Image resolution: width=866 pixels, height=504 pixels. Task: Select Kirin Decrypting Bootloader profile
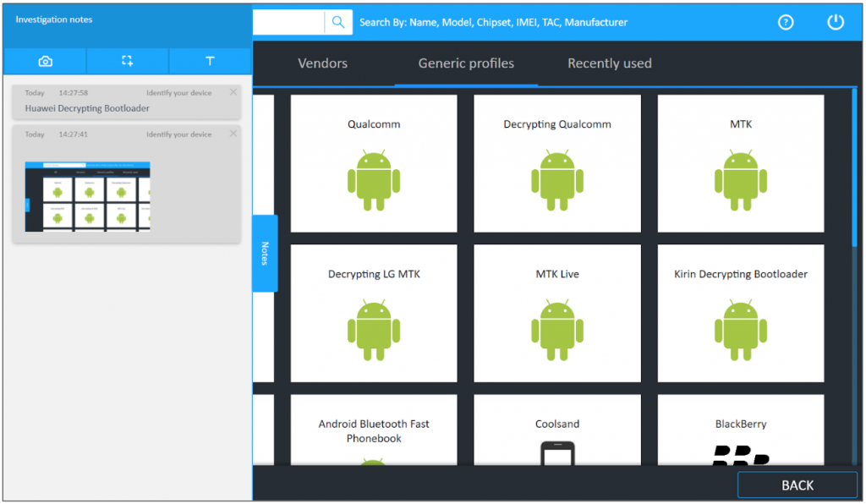(741, 313)
